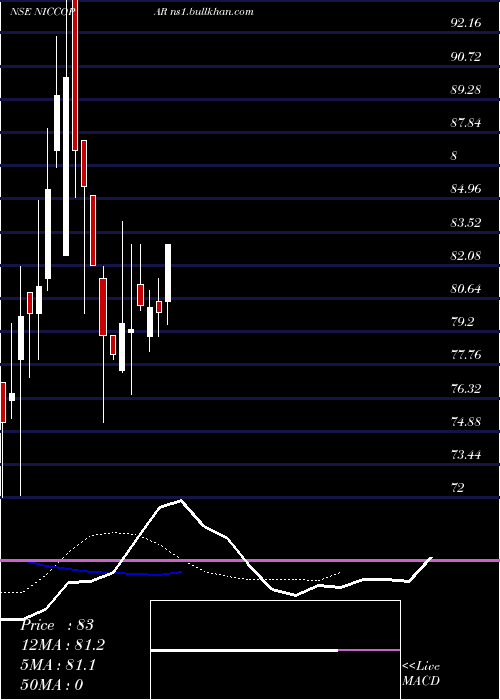
Task: Click the 82.08 price axis label
Action: click(466, 256)
